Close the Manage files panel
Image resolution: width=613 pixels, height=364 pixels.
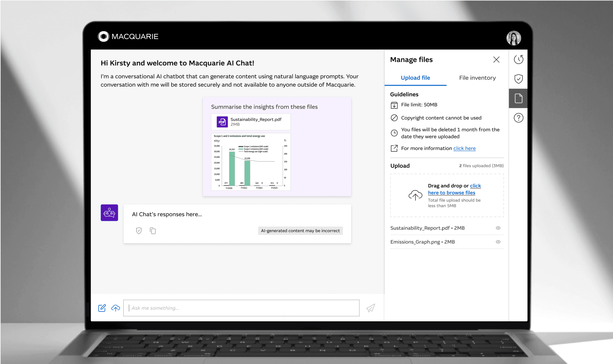click(x=496, y=60)
